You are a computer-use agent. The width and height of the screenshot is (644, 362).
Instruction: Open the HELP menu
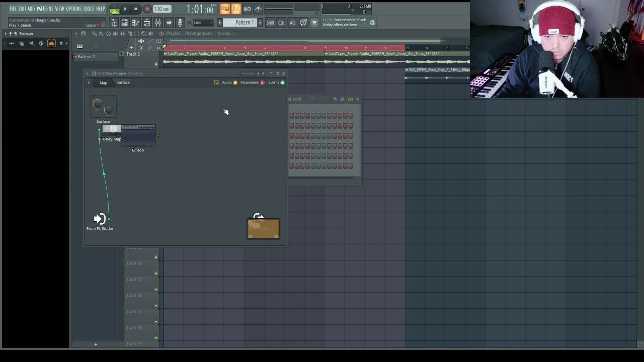pos(100,9)
